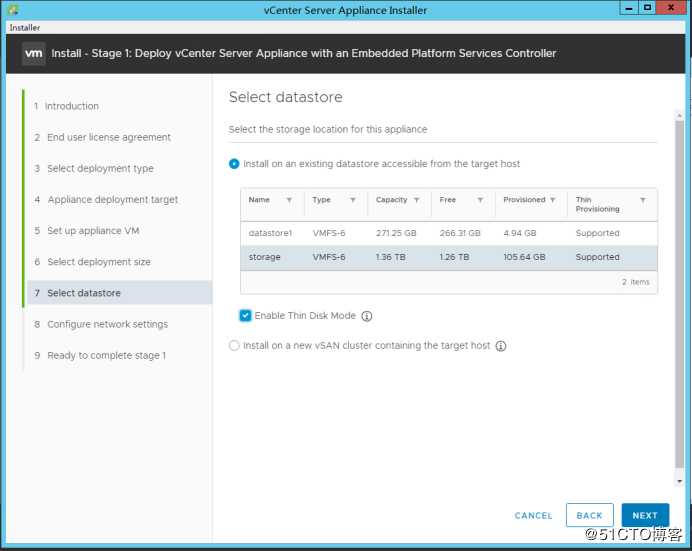Click the scrollbar up arrow
Screen dimensions: 692x551
(x=679, y=116)
